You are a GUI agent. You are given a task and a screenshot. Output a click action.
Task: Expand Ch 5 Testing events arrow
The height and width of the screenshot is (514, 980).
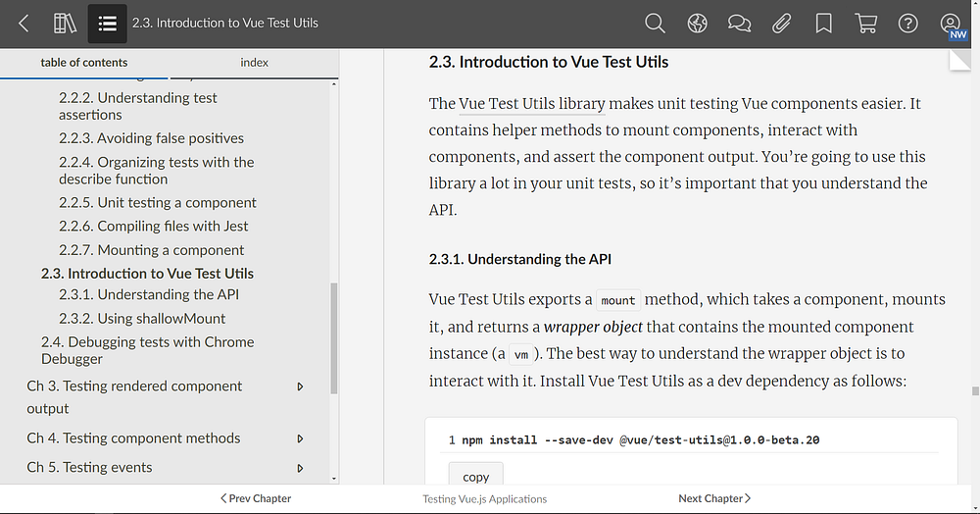tap(300, 468)
